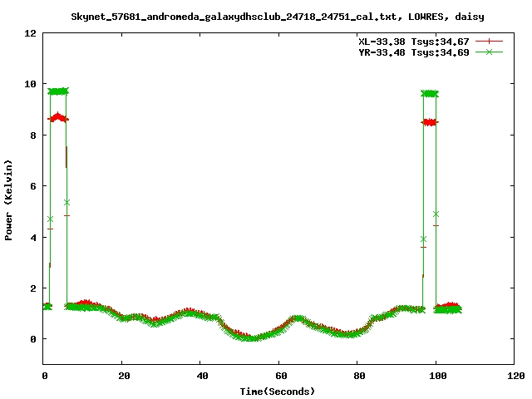
Task: Click x-axis tick label 100
Action: [x=438, y=376]
